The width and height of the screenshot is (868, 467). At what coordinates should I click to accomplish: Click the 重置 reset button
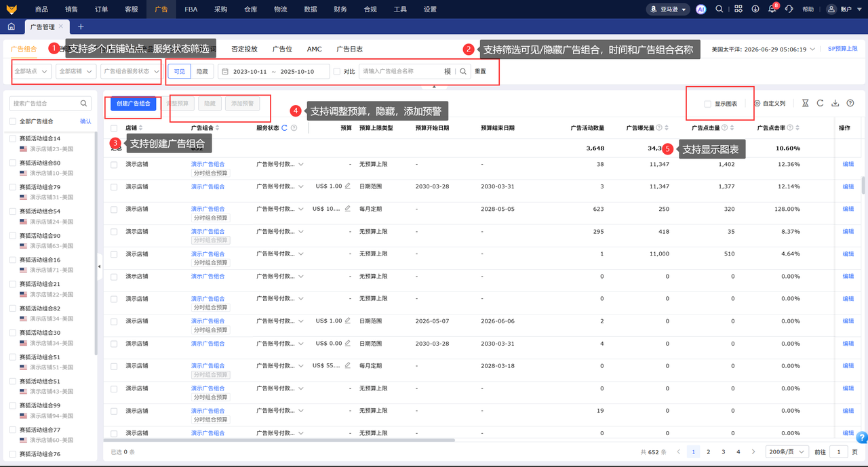tap(480, 71)
